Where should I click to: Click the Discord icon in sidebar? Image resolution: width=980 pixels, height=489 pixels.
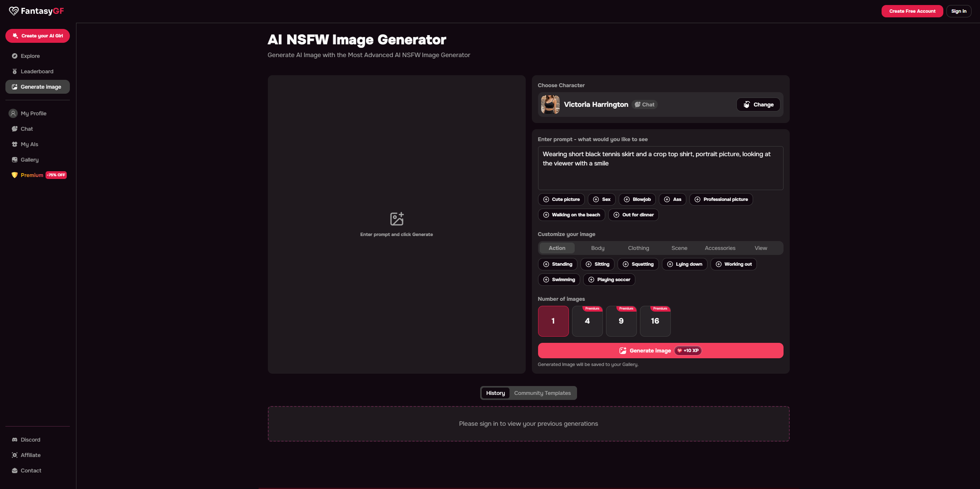[x=14, y=440]
